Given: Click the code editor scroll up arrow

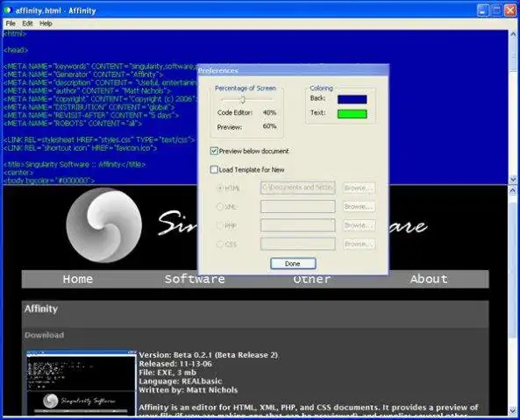Looking at the screenshot, I should coord(513,34).
